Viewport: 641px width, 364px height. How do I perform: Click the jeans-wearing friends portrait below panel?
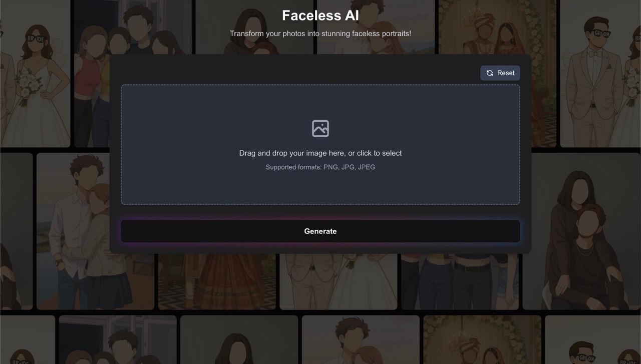pos(460,281)
